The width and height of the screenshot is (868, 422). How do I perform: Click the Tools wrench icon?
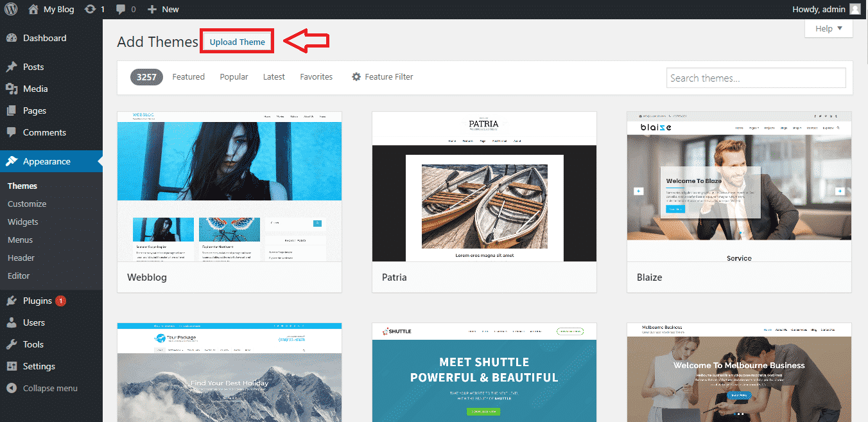click(12, 344)
